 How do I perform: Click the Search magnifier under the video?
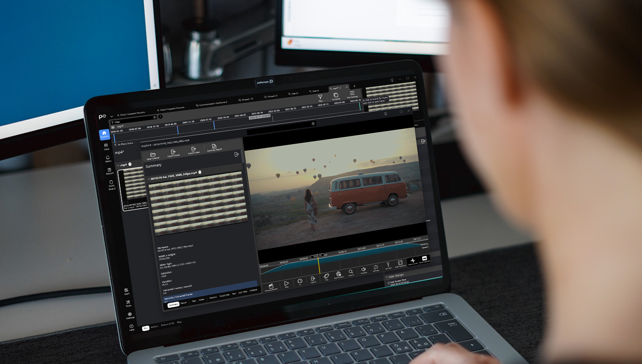(351, 273)
